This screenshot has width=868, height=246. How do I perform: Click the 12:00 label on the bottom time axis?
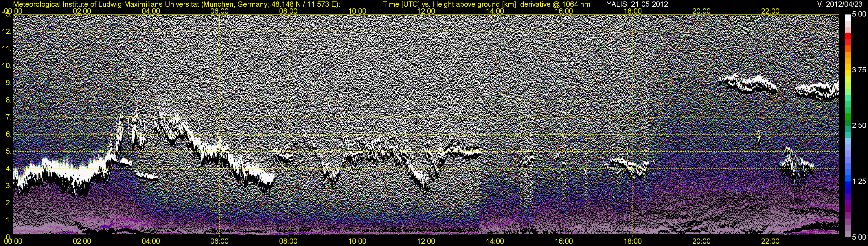click(426, 241)
